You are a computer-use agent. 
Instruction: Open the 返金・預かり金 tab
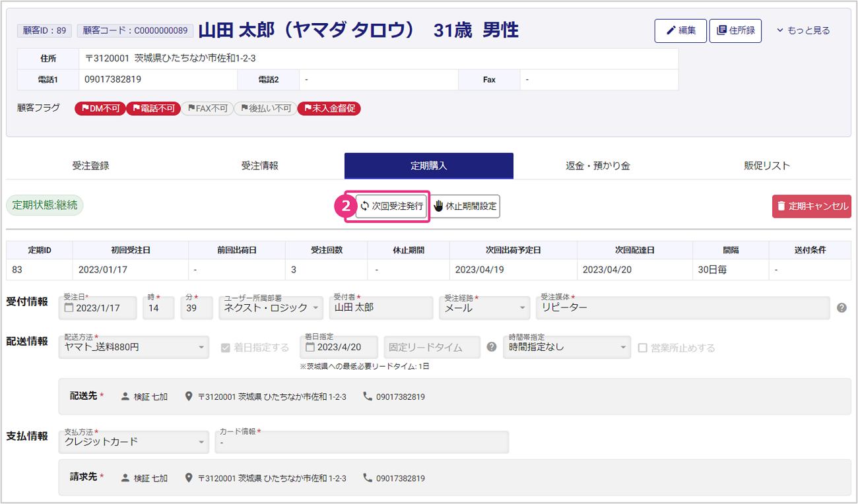click(x=597, y=166)
